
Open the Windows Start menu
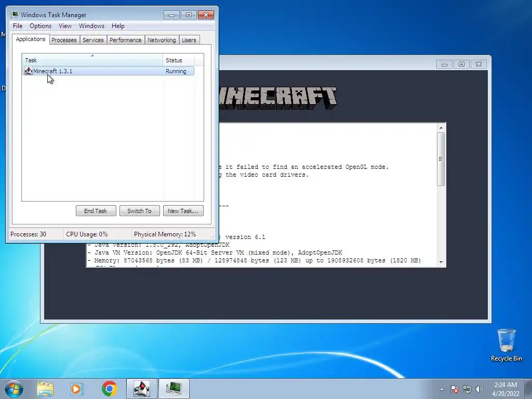click(14, 389)
